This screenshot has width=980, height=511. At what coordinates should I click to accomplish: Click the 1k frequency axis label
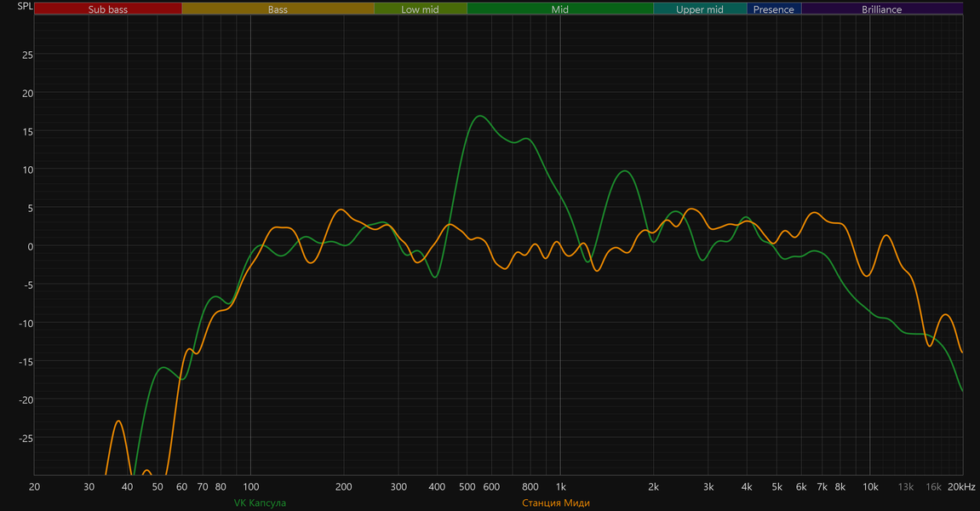click(x=560, y=486)
